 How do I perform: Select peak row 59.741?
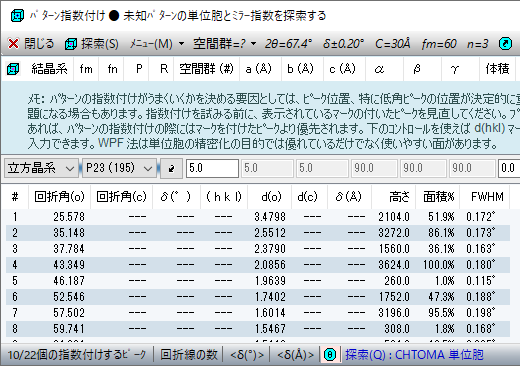tap(258, 329)
